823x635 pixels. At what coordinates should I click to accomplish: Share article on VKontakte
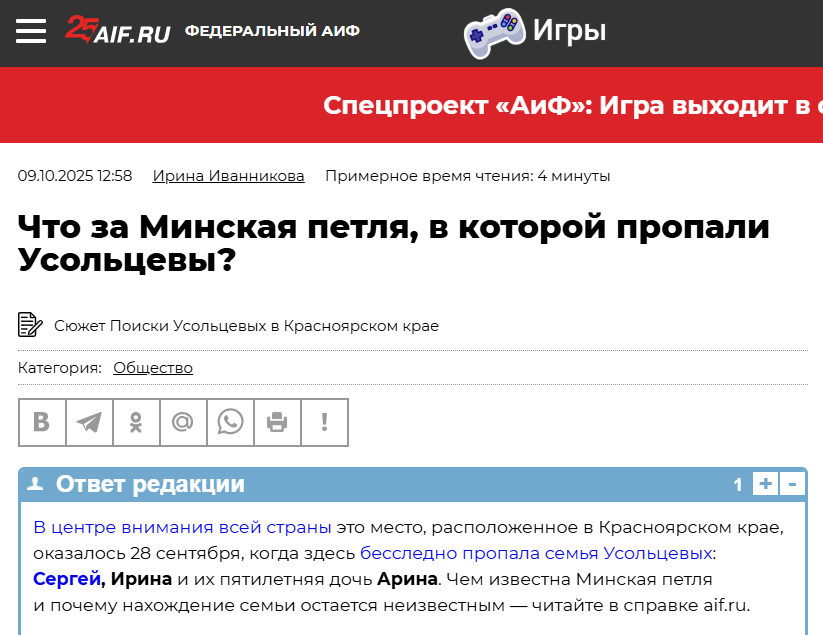coord(42,422)
